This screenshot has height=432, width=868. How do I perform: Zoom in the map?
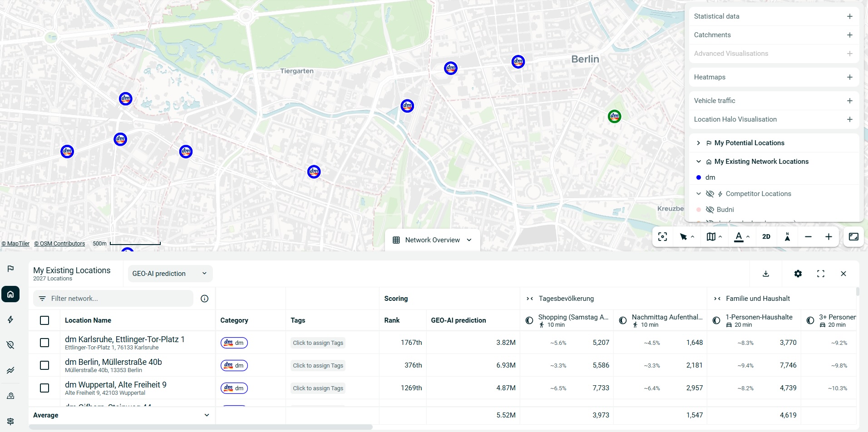point(829,237)
